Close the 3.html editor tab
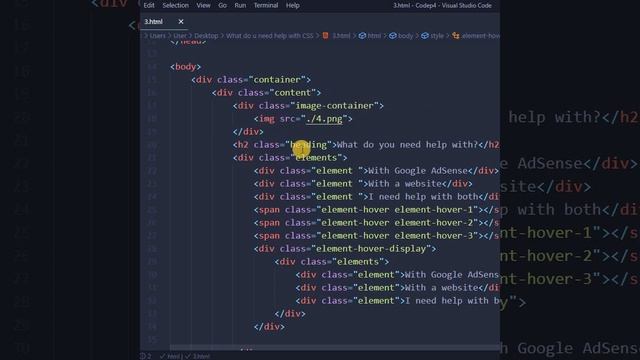640x360 pixels. (181, 22)
